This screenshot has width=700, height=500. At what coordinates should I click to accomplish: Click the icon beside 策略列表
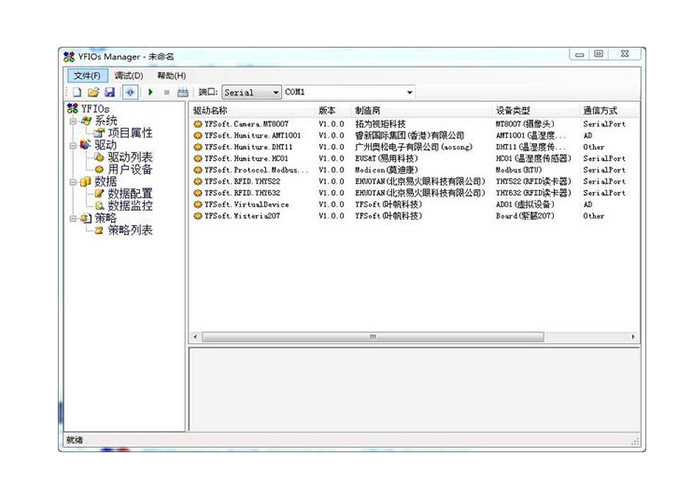tap(99, 230)
